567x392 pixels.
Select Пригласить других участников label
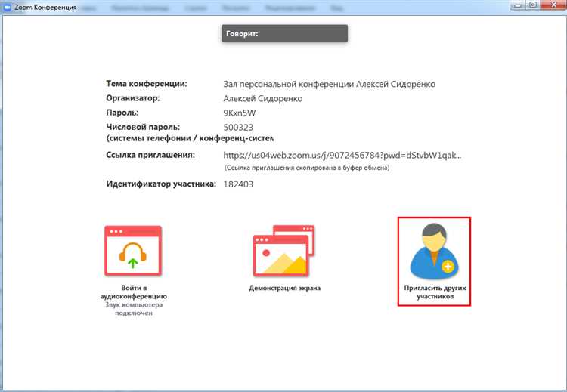(x=435, y=292)
